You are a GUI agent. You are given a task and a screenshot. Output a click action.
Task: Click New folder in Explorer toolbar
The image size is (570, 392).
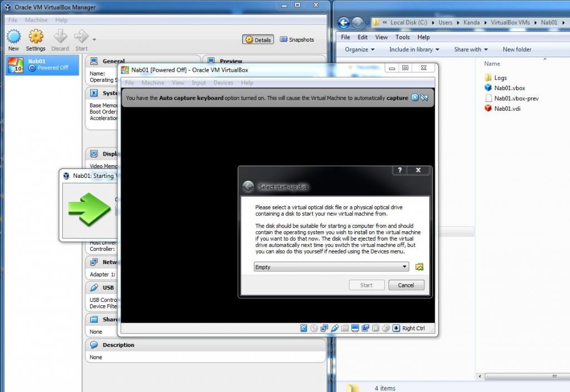[x=517, y=49]
